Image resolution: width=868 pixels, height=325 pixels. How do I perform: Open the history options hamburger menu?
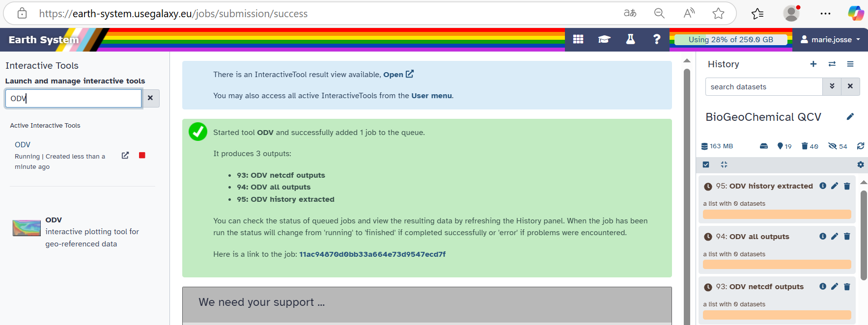pos(850,64)
